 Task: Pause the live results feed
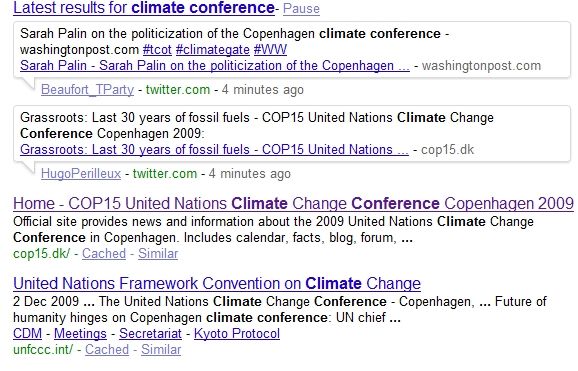pos(301,8)
